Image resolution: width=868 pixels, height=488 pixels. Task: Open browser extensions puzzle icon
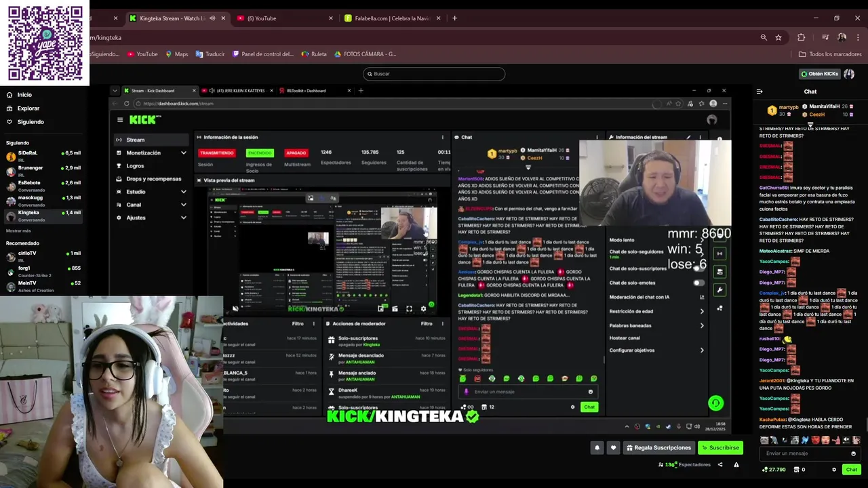(x=802, y=37)
